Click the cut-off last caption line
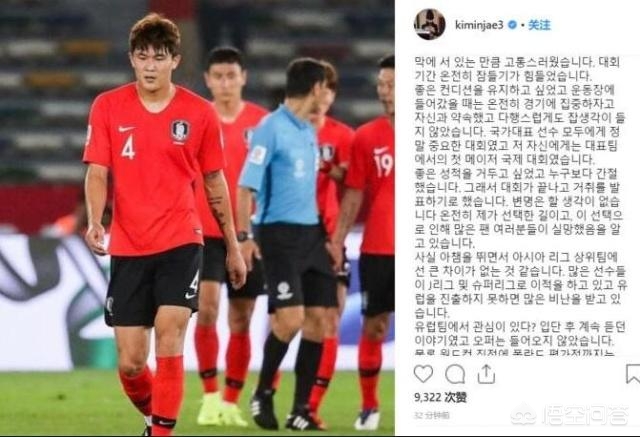 pyautogui.click(x=514, y=353)
